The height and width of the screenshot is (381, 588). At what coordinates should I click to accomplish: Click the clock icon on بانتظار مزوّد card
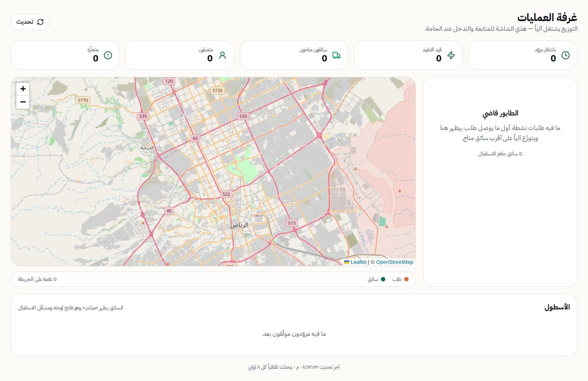566,55
